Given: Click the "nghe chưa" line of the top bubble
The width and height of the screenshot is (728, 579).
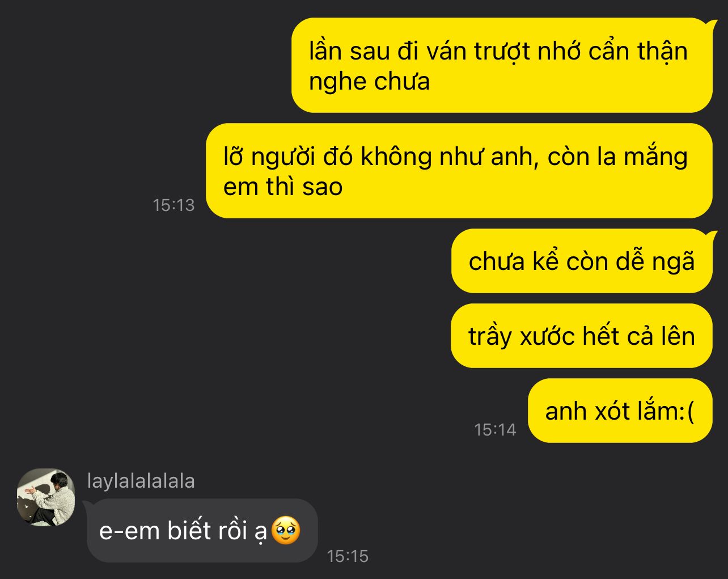Looking at the screenshot, I should (369, 82).
